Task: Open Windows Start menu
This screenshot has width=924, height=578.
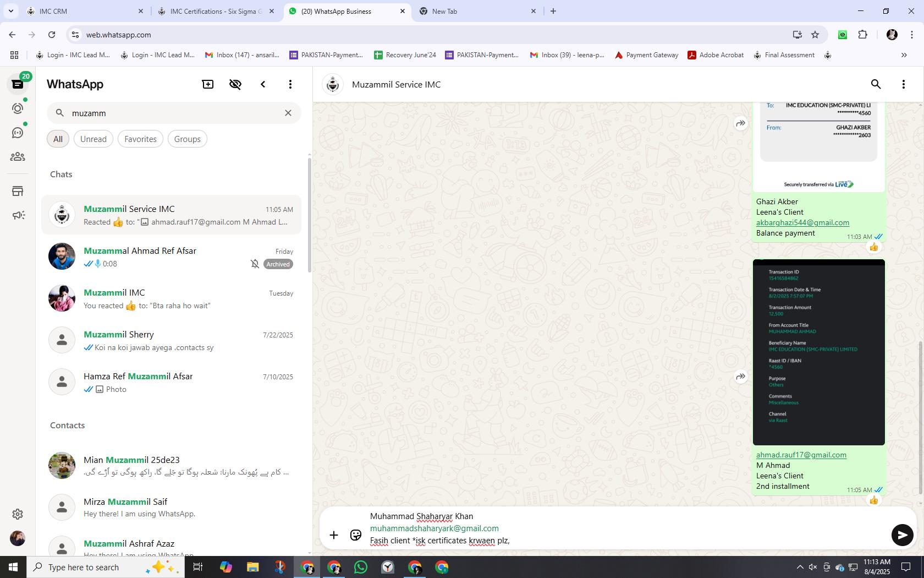Action: tap(13, 567)
